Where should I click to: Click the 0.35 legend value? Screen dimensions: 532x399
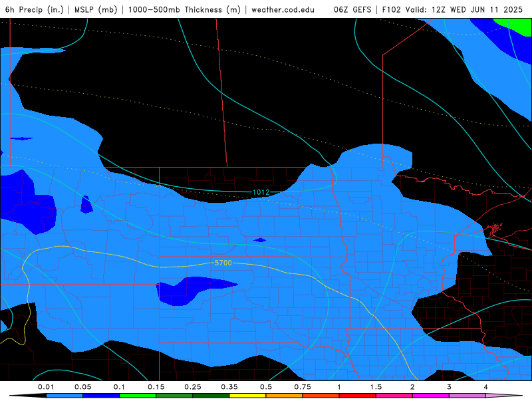[x=229, y=387]
